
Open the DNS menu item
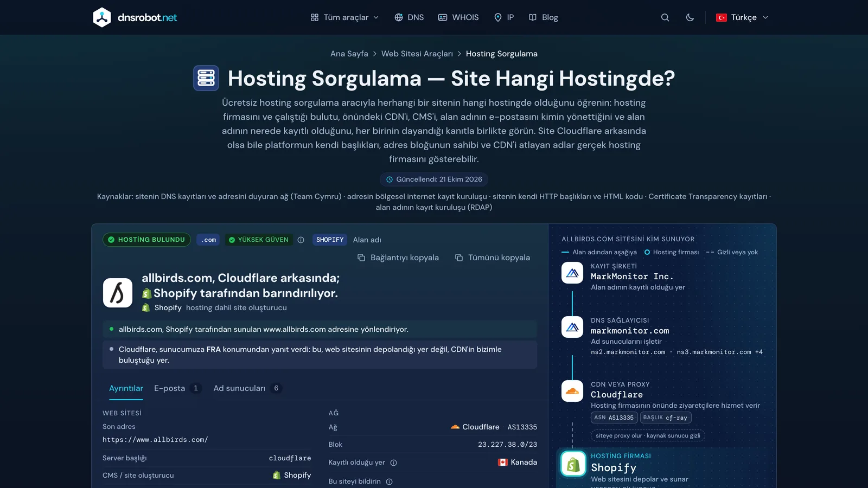[x=409, y=17]
